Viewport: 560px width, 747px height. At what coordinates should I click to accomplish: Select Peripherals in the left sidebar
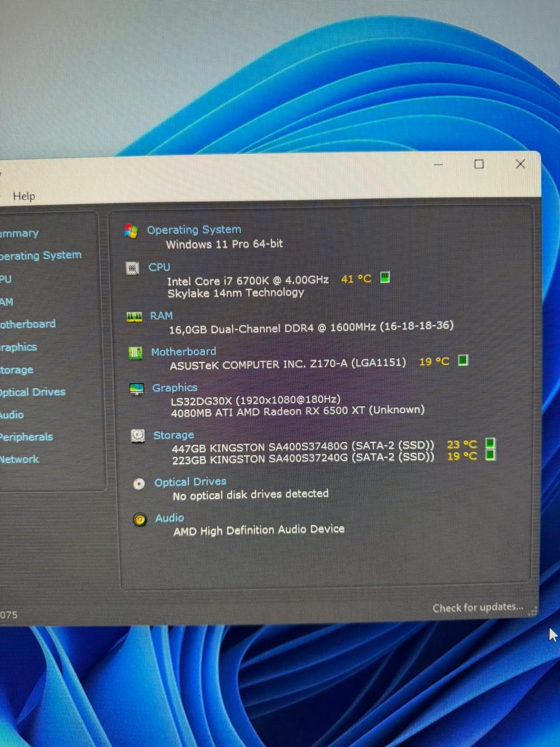(x=26, y=437)
